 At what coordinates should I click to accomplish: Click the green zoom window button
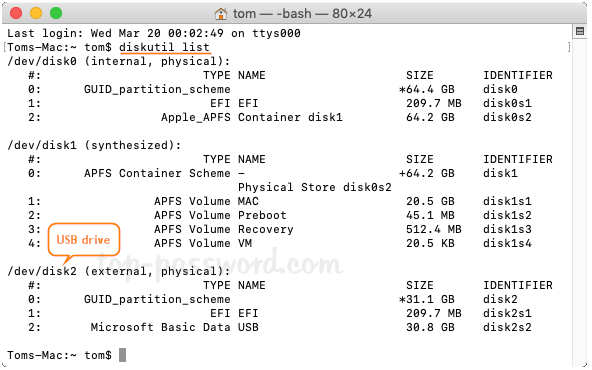pyautogui.click(x=56, y=13)
